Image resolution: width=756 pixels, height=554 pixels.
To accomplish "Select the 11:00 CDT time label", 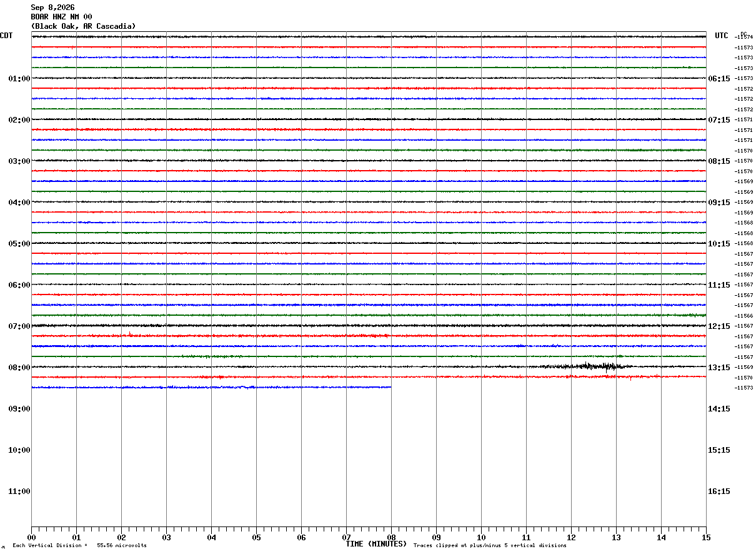I will point(19,491).
